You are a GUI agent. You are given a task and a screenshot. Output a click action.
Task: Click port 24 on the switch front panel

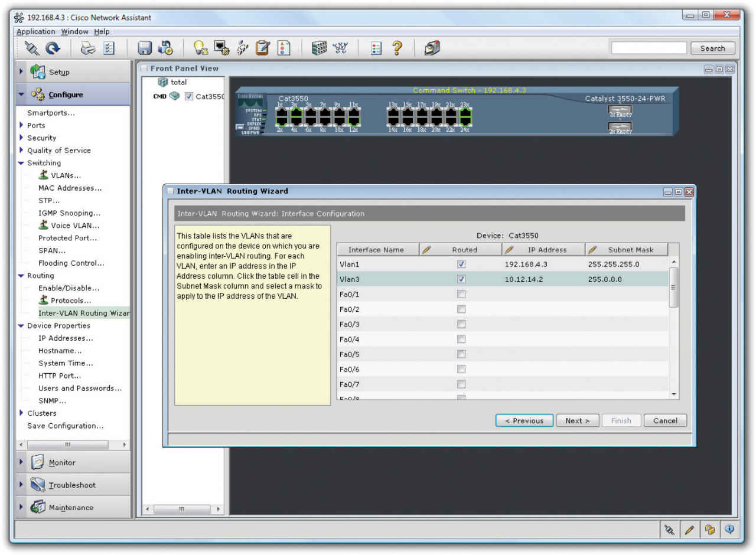click(x=465, y=123)
